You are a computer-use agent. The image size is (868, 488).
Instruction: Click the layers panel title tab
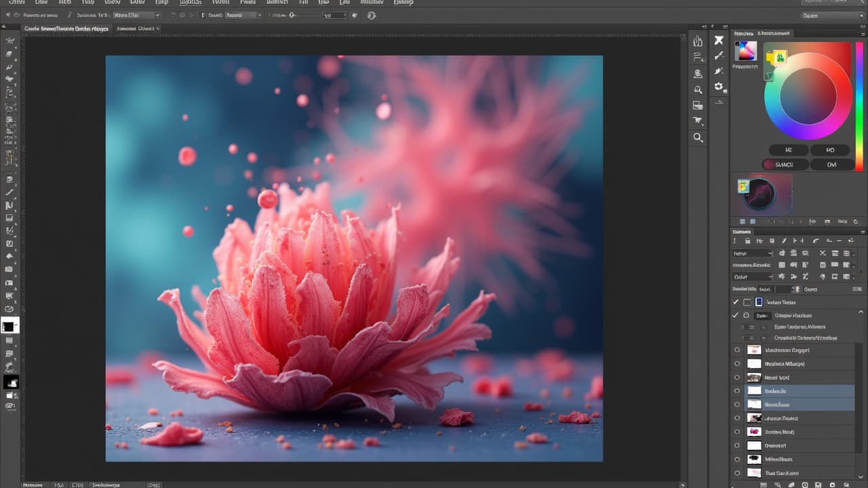pyautogui.click(x=742, y=232)
